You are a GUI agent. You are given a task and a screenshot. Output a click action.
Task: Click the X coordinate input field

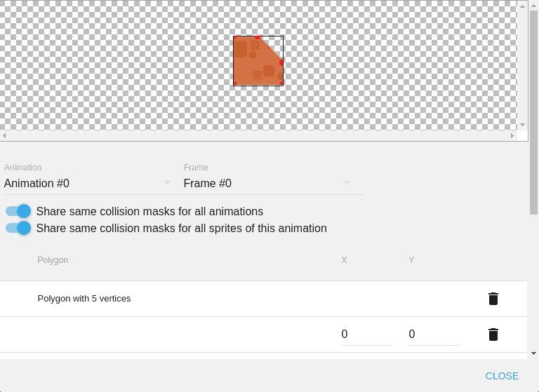pos(366,334)
